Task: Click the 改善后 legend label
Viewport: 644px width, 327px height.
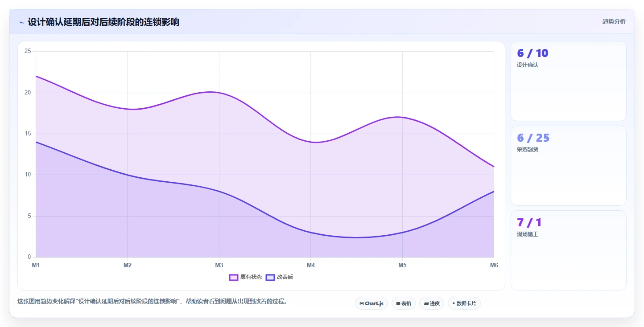Action: click(285, 277)
